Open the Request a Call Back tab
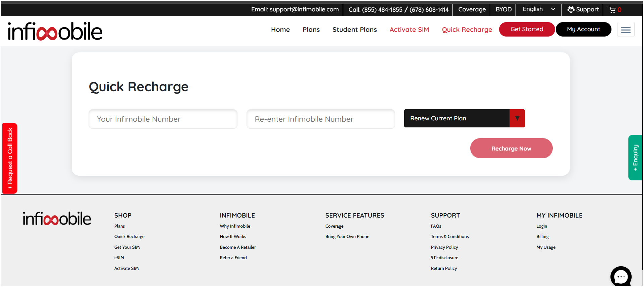This screenshot has width=644, height=287. 10,158
